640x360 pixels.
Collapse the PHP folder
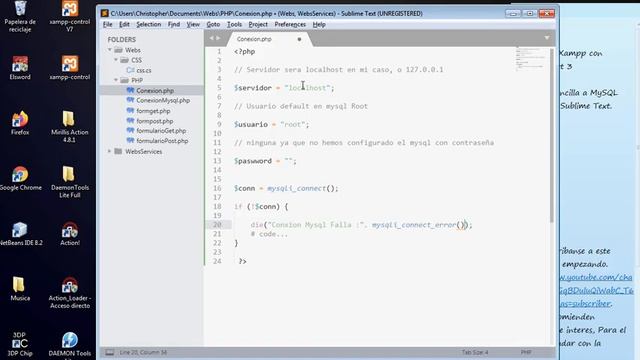coord(116,80)
